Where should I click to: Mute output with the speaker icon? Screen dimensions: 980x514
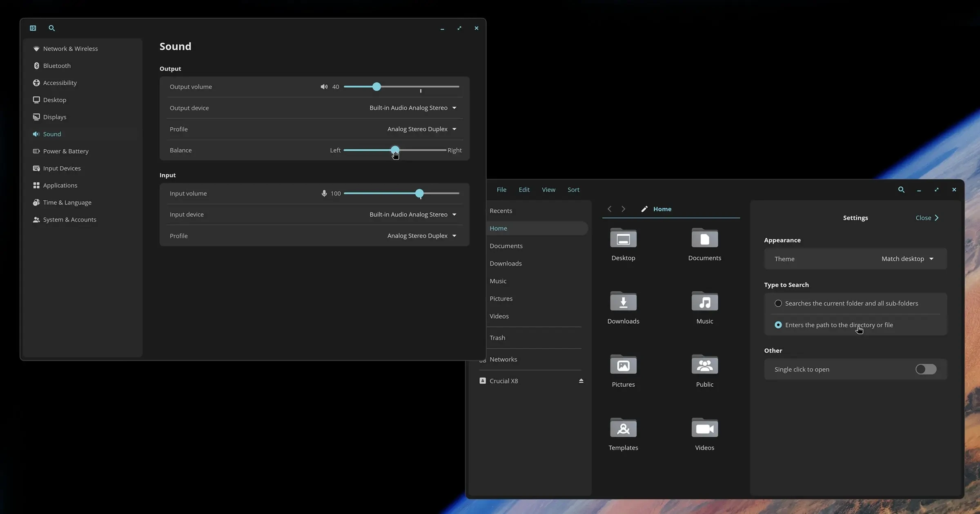[324, 87]
